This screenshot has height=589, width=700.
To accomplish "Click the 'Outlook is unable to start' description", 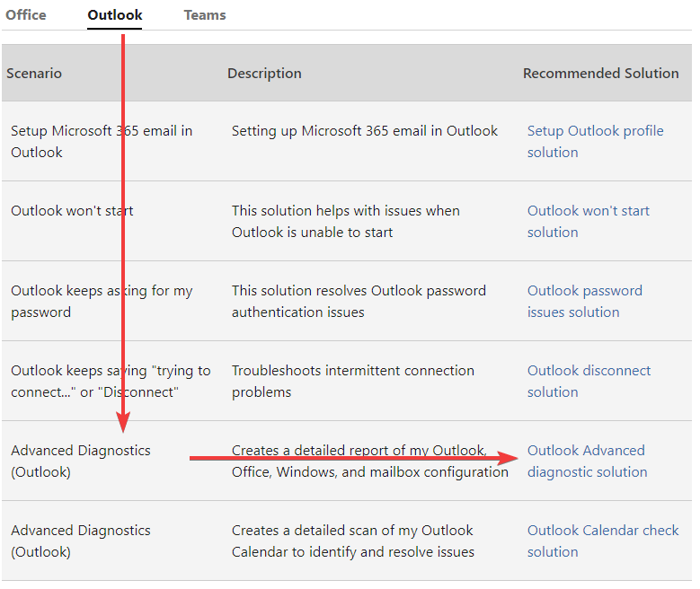I will pos(345,222).
